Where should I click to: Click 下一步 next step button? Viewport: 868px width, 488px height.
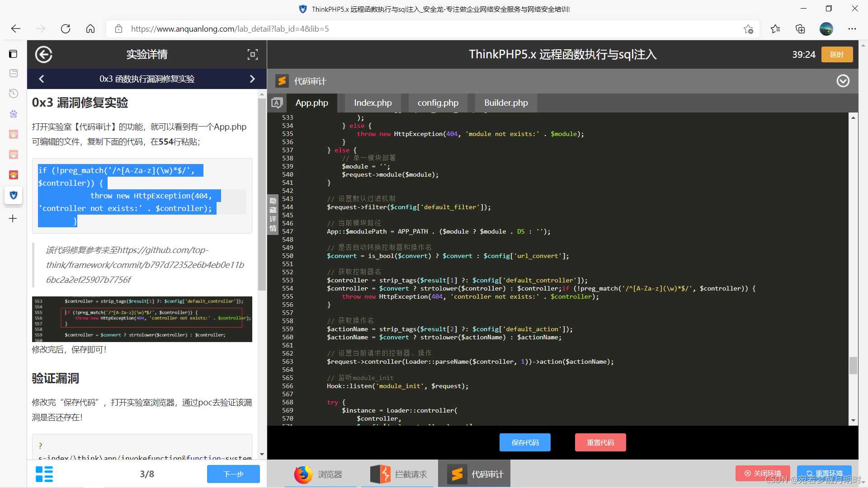pos(233,474)
